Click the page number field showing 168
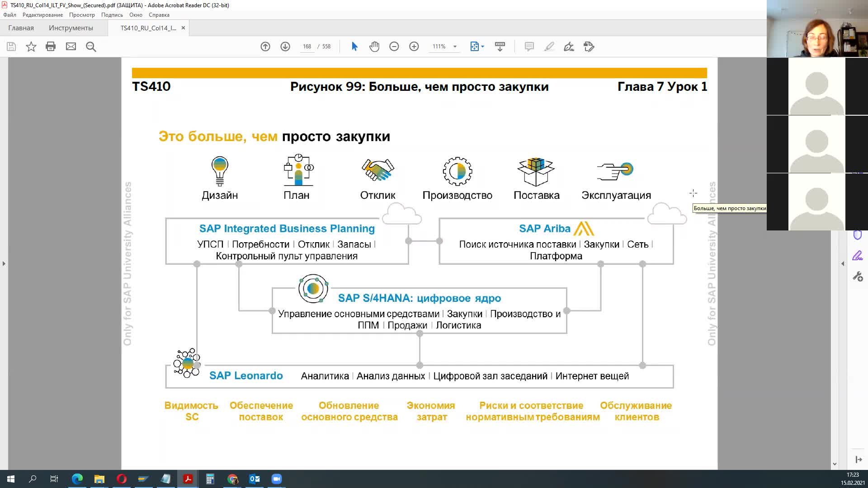Viewport: 868px width, 488px height. click(x=307, y=47)
